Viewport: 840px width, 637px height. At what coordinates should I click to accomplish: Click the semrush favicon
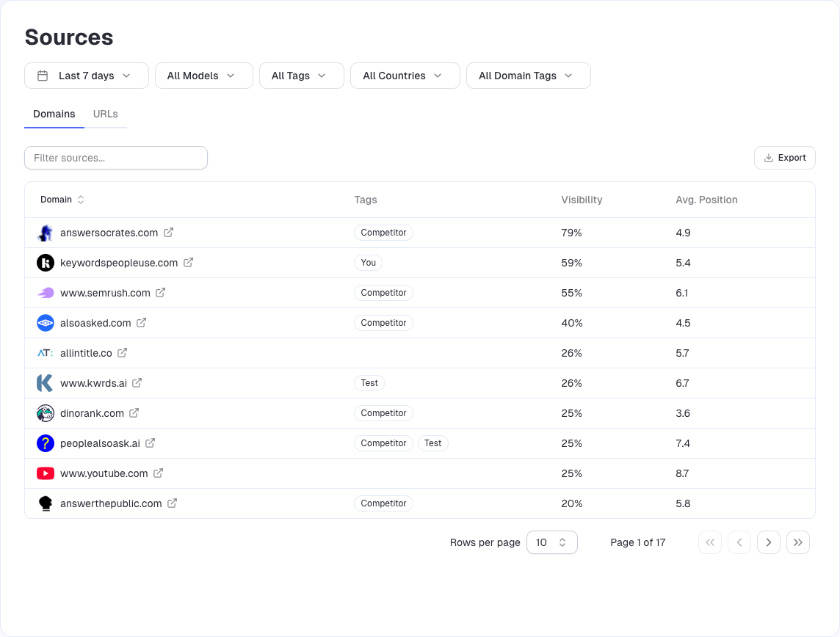(x=46, y=293)
